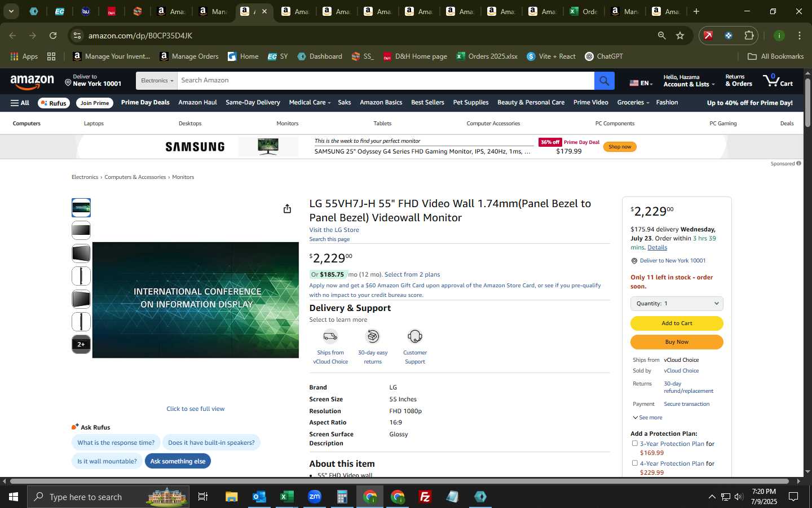This screenshot has height=508, width=812.
Task: Select PC Components category tab
Action: click(615, 124)
